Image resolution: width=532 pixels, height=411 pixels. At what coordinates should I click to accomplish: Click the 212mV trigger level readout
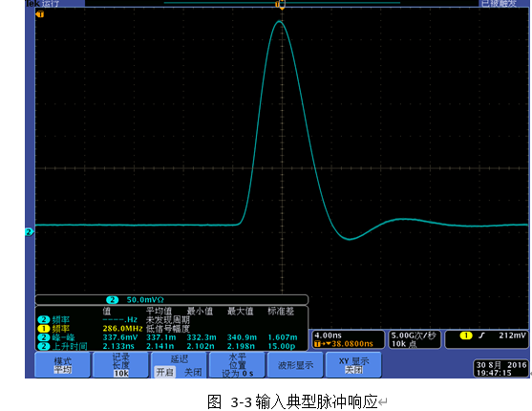(512, 335)
